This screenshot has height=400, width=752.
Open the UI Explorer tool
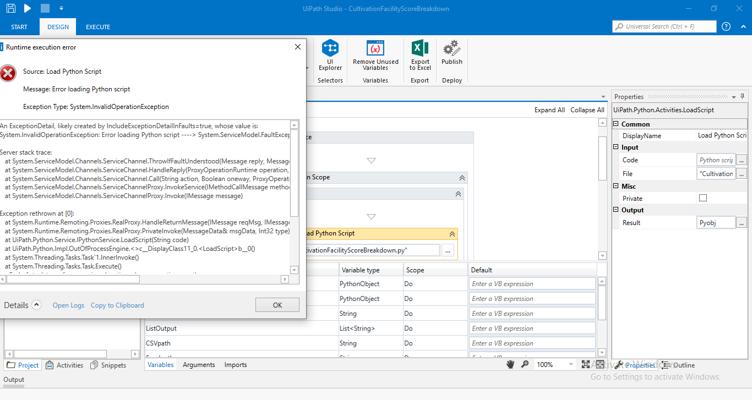point(329,54)
